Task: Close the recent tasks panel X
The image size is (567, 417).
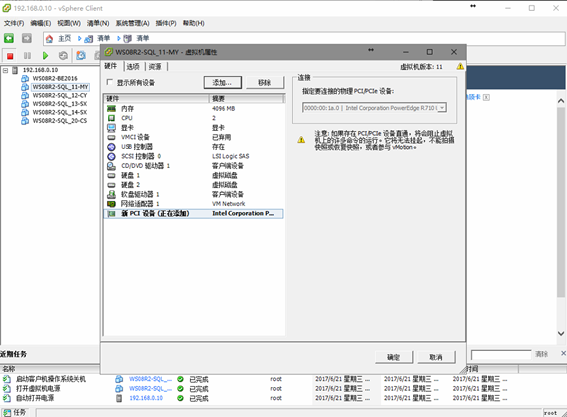Action: click(563, 353)
